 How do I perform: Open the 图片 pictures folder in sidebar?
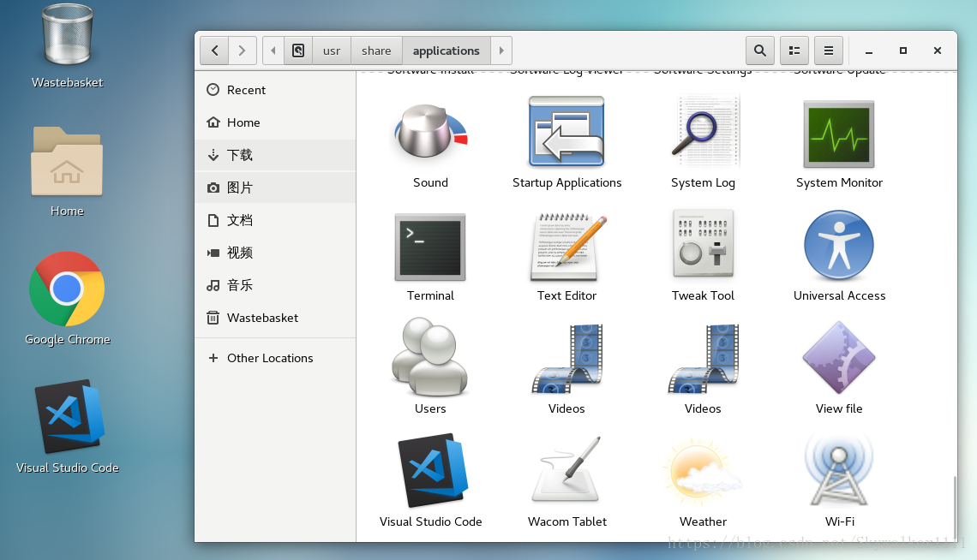click(x=275, y=188)
